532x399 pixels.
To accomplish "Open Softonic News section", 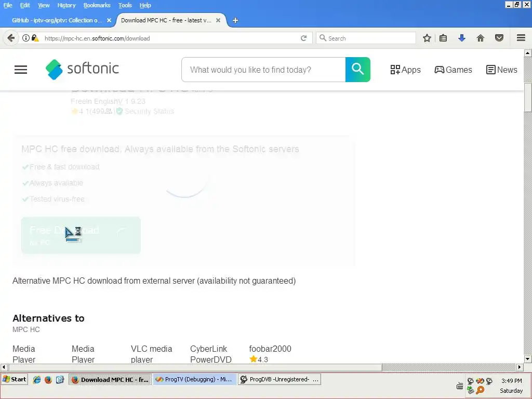I will click(502, 70).
